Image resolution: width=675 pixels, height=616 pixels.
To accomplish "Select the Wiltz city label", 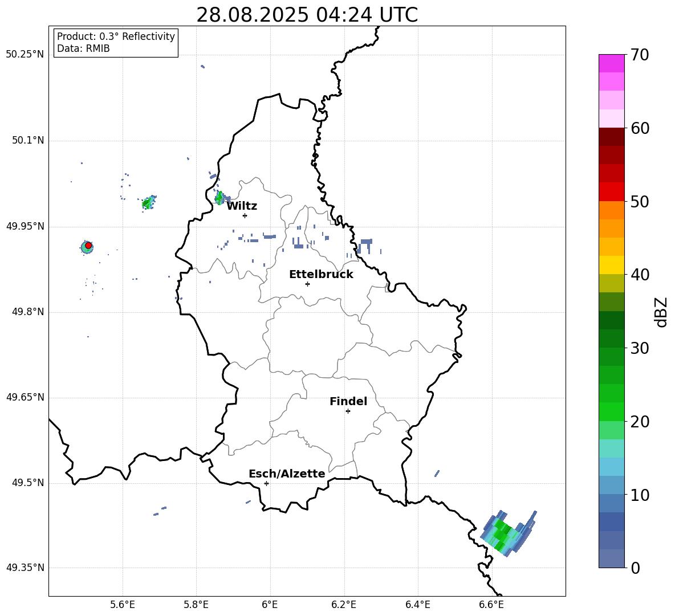I will [242, 206].
